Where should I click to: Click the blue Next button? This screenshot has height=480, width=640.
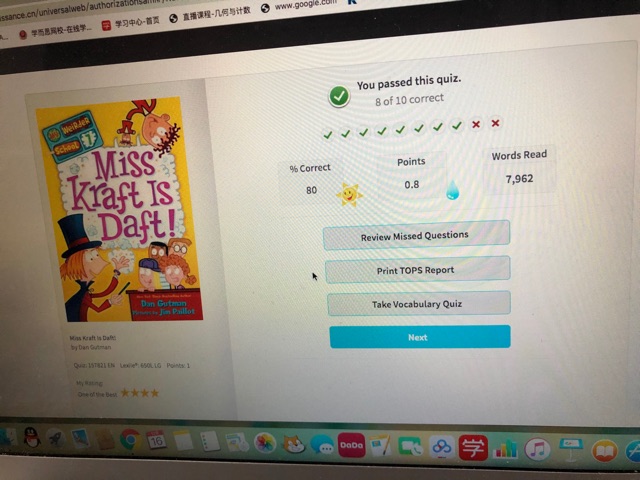click(420, 337)
